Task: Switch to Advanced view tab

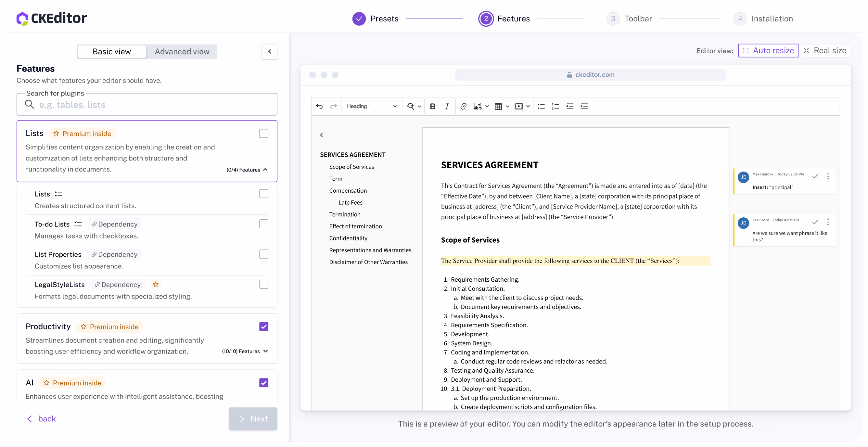Action: (182, 52)
